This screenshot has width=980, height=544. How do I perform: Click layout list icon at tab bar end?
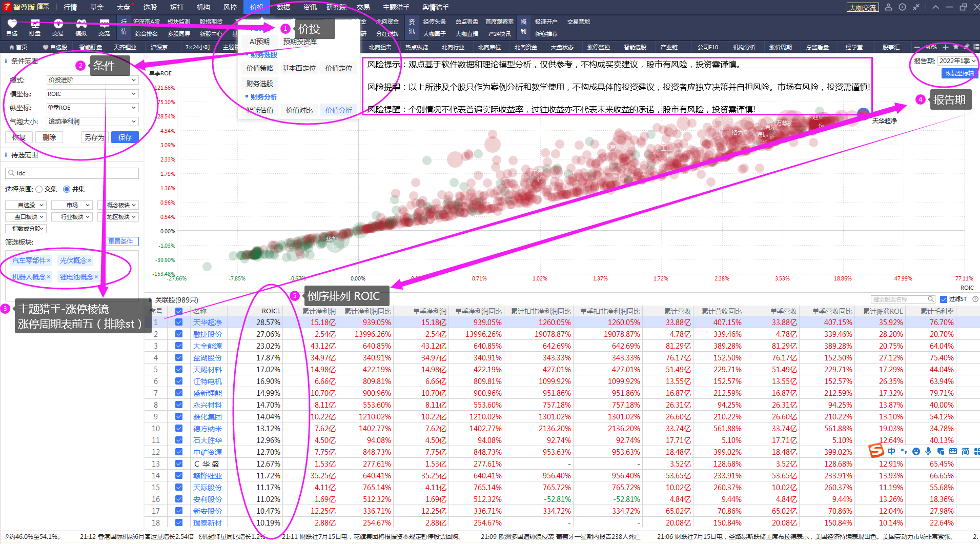click(976, 47)
